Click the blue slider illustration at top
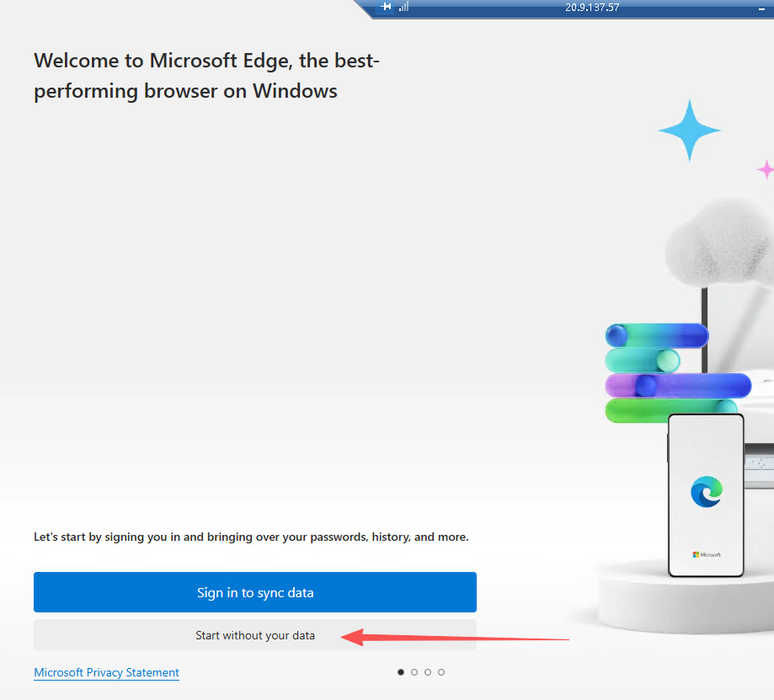Image resolution: width=774 pixels, height=700 pixels. (657, 335)
